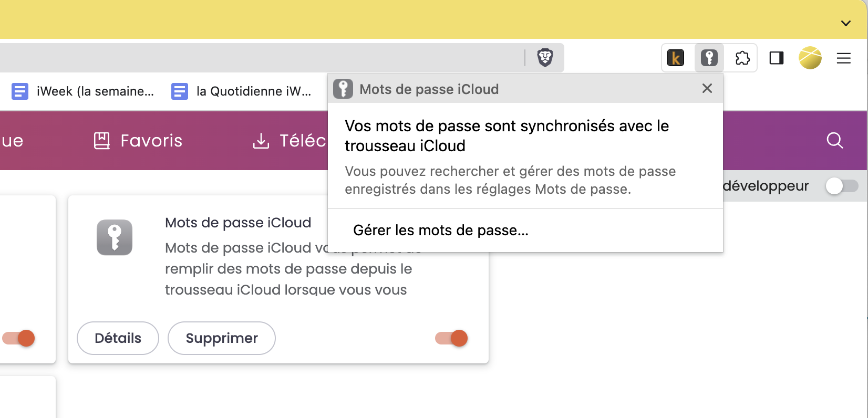This screenshot has width=868, height=418.
Task: Select Gérer les mots de passe…
Action: (441, 231)
